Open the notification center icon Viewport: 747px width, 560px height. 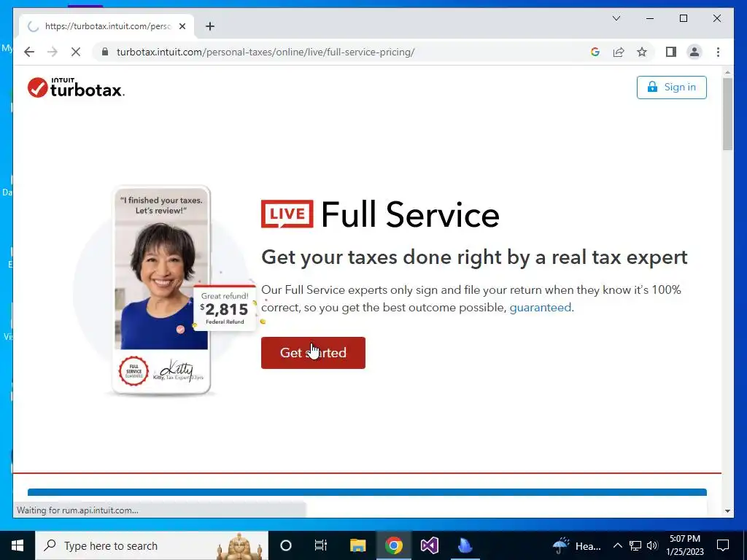(x=723, y=545)
